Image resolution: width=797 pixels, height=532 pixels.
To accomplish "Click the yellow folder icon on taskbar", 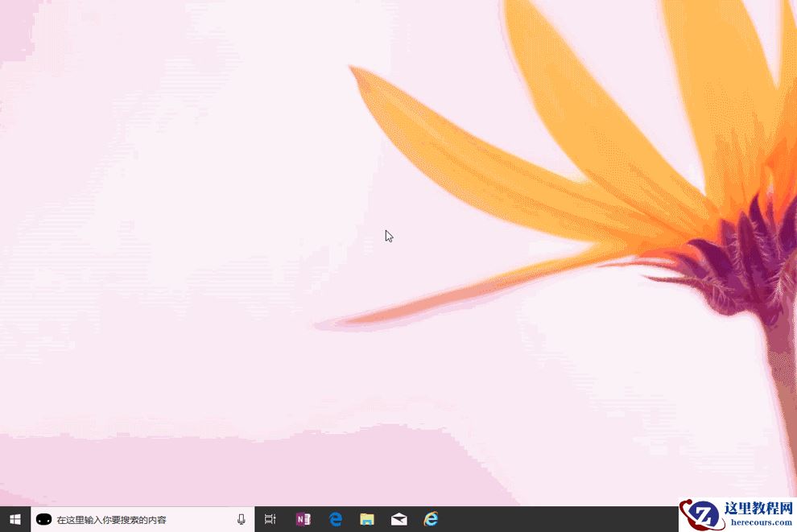I will [367, 519].
